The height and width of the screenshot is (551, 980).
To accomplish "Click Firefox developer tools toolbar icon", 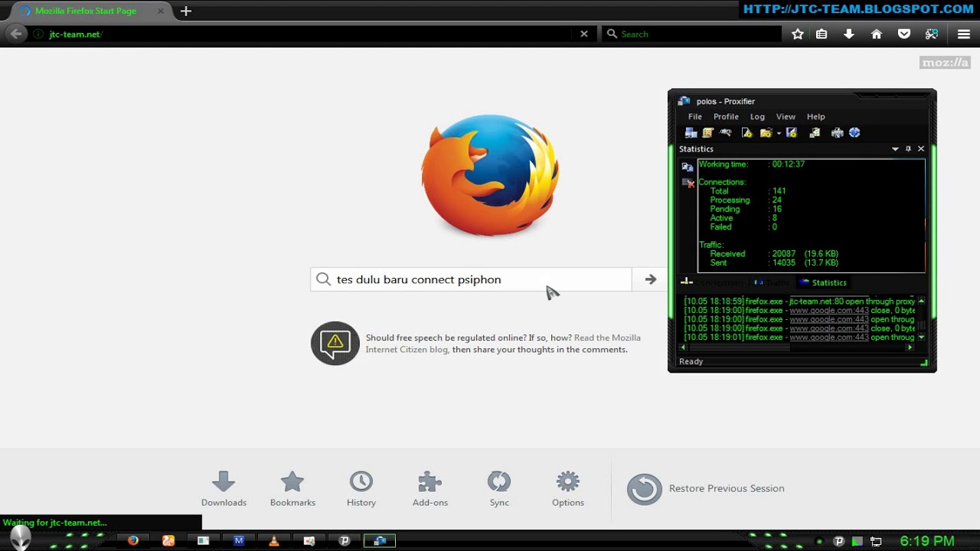I will [x=932, y=34].
